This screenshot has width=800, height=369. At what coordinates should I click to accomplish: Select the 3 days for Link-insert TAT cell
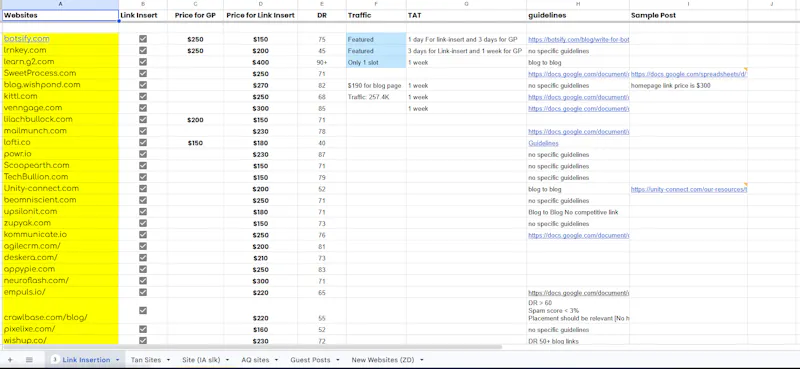coord(466,51)
